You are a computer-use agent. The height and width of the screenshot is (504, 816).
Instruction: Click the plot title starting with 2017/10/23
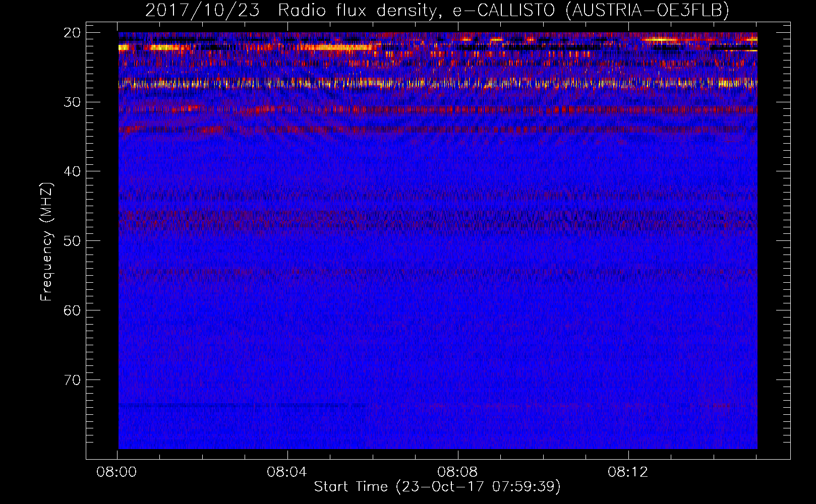coord(437,10)
